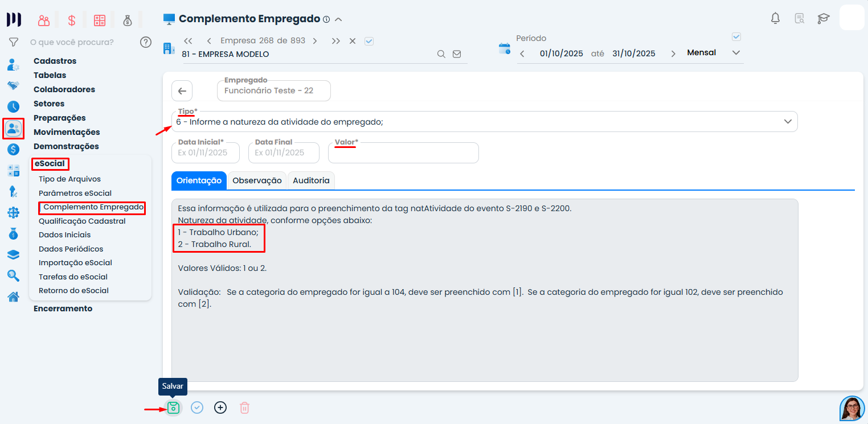This screenshot has width=868, height=424.
Task: Open the Preparações menu
Action: click(60, 118)
